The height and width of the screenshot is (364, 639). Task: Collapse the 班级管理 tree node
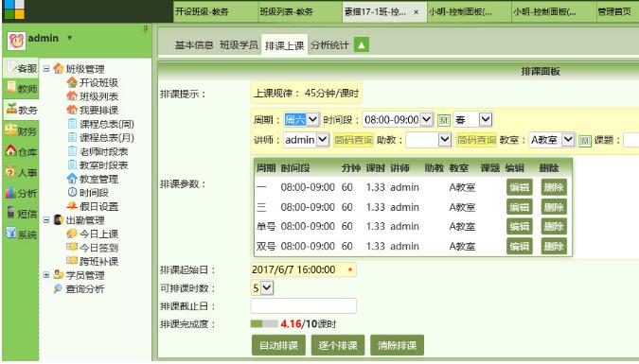(46, 68)
